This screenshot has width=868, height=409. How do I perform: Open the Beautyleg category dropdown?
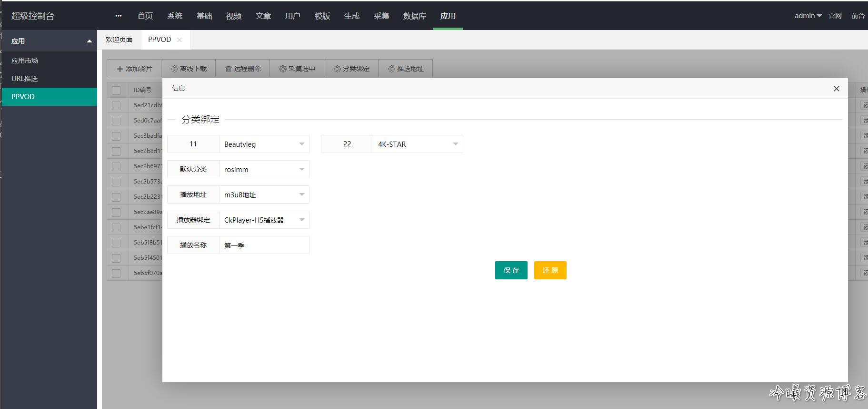[x=264, y=144]
